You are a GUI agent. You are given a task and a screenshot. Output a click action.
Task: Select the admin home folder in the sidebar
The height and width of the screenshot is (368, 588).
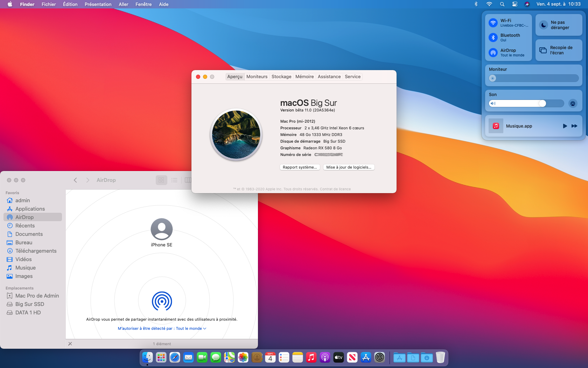[33, 200]
